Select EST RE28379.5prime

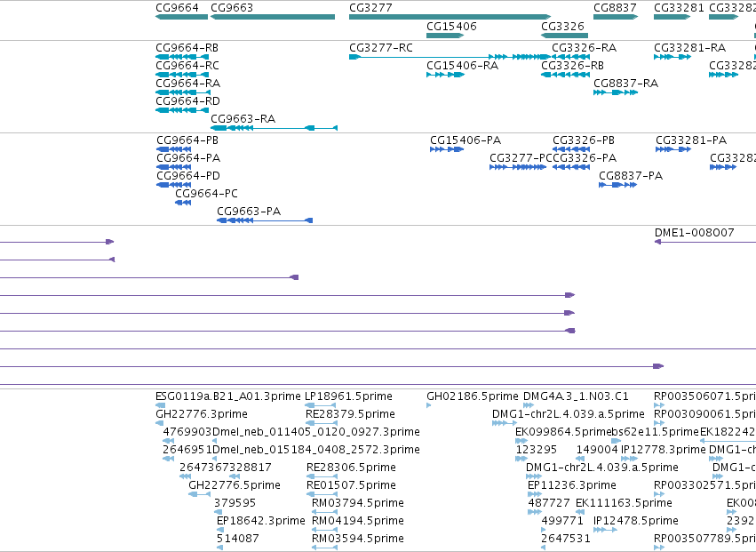[351, 414]
